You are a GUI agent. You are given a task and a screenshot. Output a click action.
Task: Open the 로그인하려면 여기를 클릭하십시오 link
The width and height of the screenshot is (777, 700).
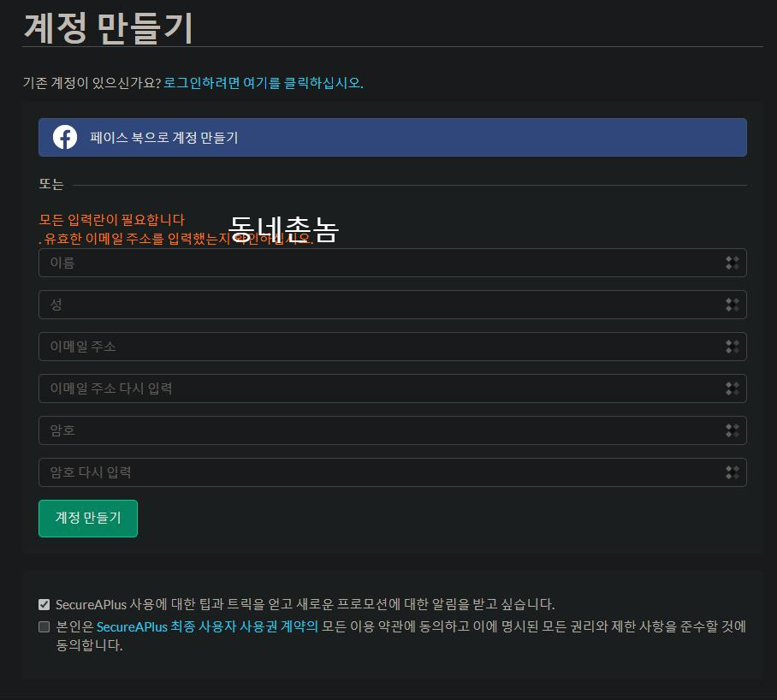[x=263, y=83]
